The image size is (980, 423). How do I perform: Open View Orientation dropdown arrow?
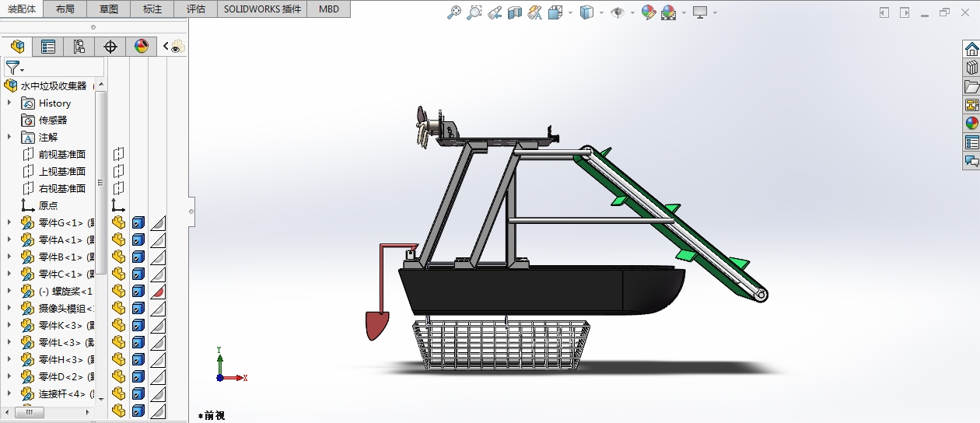point(570,12)
